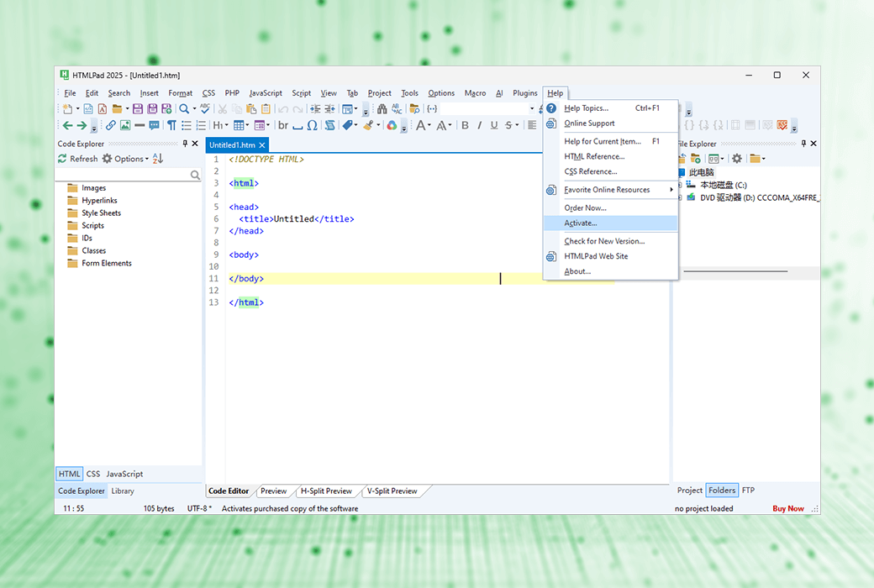This screenshot has width=874, height=588.
Task: Toggle Strikethrough formatting button
Action: click(x=508, y=125)
